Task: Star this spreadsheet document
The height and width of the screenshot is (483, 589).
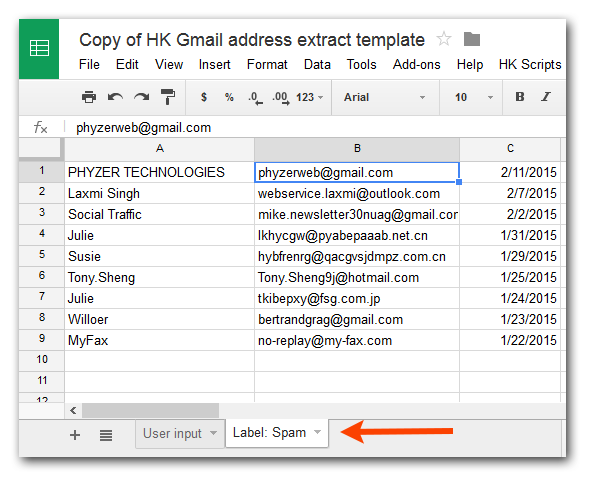Action: [444, 39]
